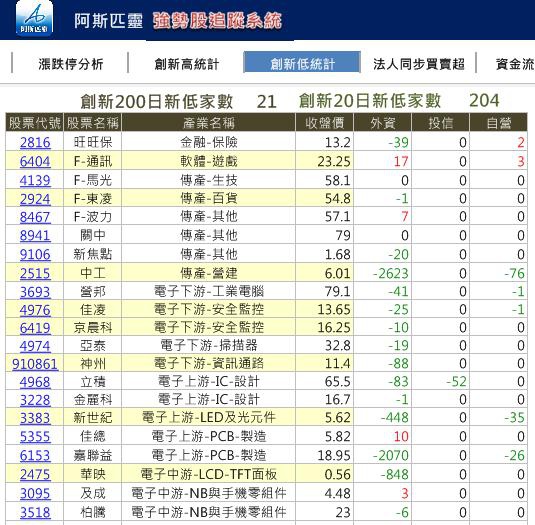The height and width of the screenshot is (525, 535).
Task: Open stock code 4139 link
Action: pos(35,180)
